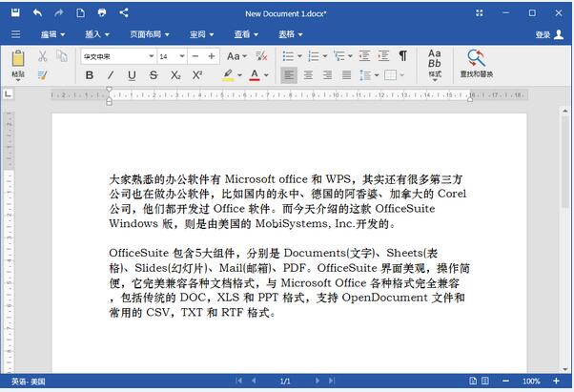
Task: Decrease the indent
Action: pos(364,56)
